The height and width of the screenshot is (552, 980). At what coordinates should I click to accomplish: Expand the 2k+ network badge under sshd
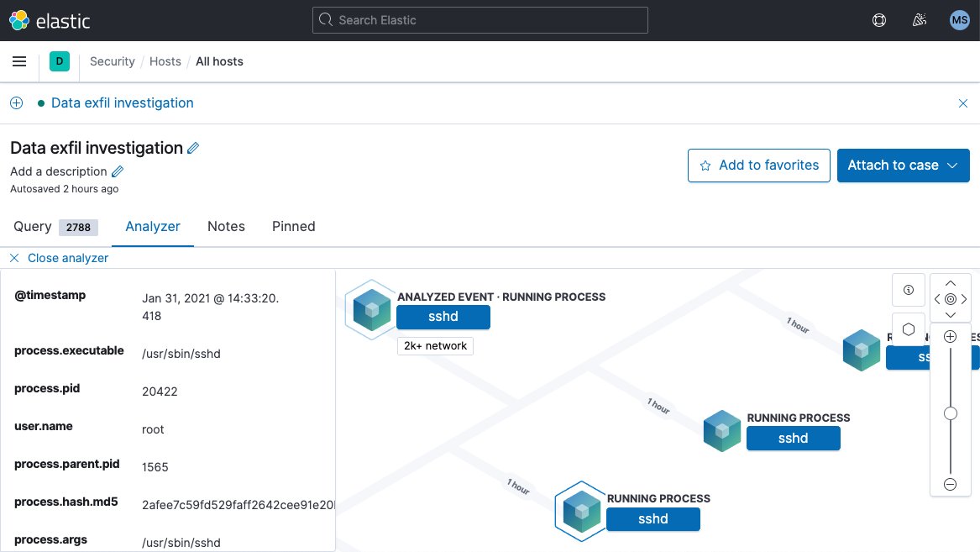pyautogui.click(x=435, y=345)
